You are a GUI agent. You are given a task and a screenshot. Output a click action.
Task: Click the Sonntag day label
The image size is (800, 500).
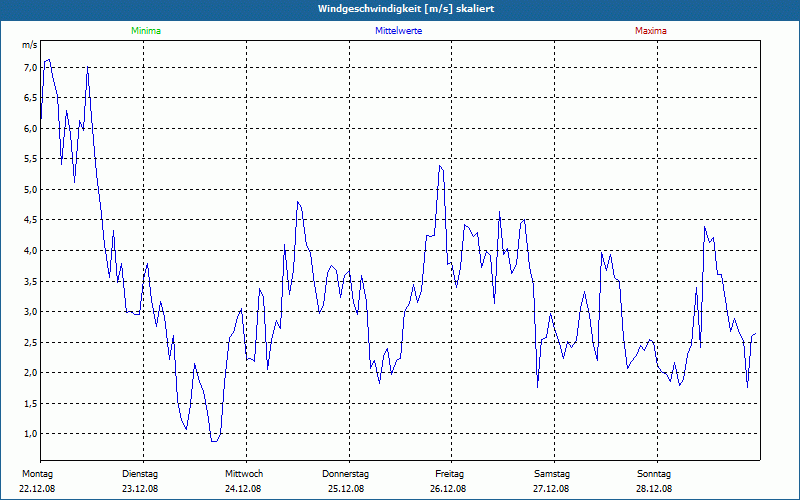(x=654, y=474)
